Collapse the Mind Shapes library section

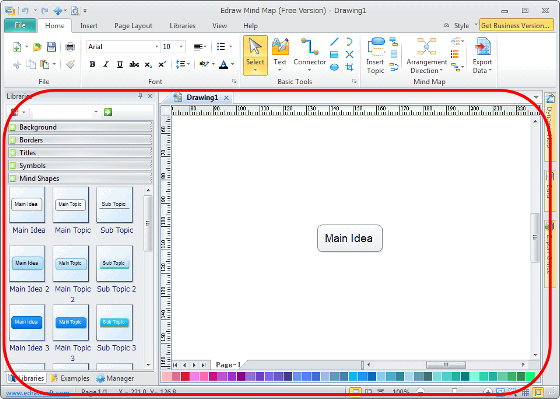point(80,178)
